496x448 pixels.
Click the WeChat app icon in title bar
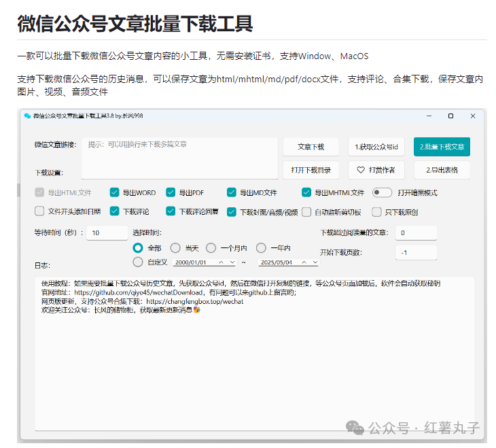[x=28, y=116]
